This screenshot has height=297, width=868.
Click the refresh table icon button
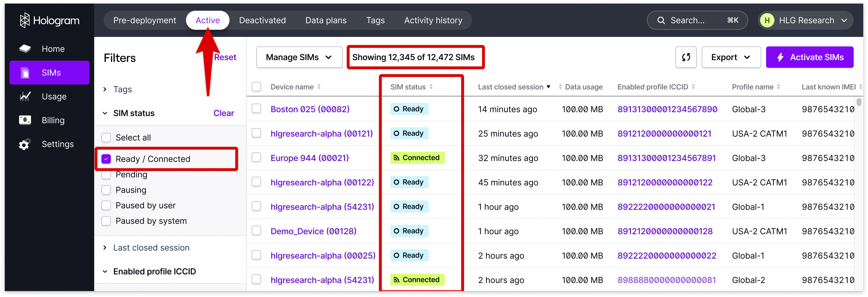686,57
